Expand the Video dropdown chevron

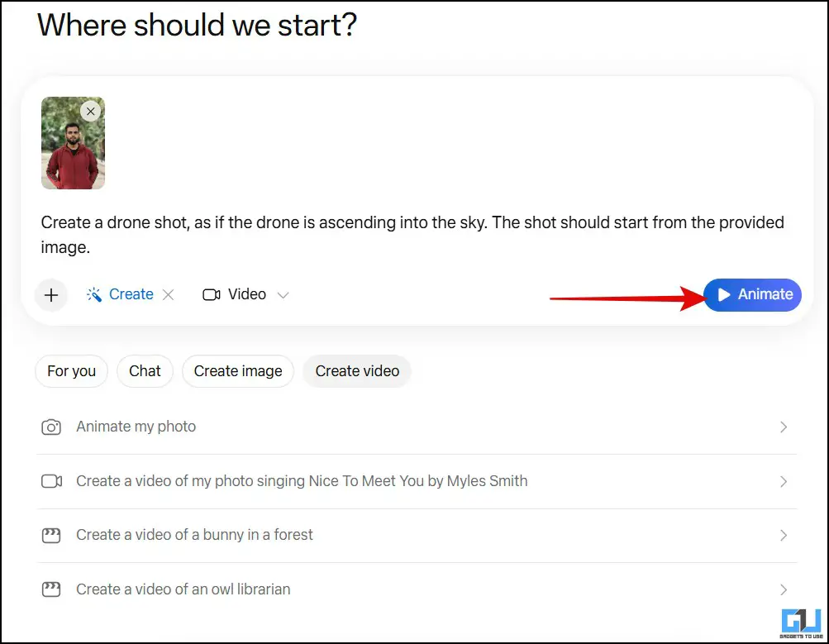click(x=283, y=294)
